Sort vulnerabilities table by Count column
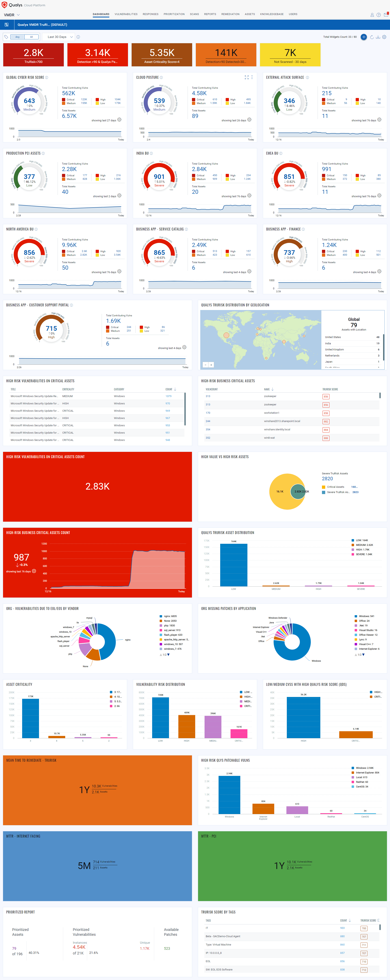This screenshot has height=980, width=390. click(x=171, y=389)
